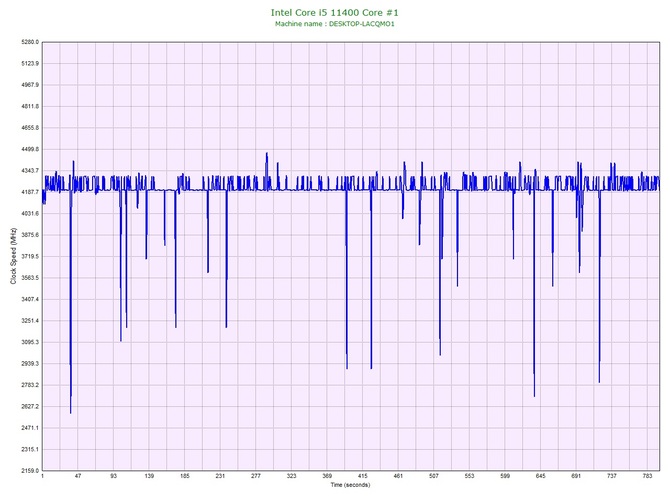Click the y-axis value 2471.1

point(30,428)
